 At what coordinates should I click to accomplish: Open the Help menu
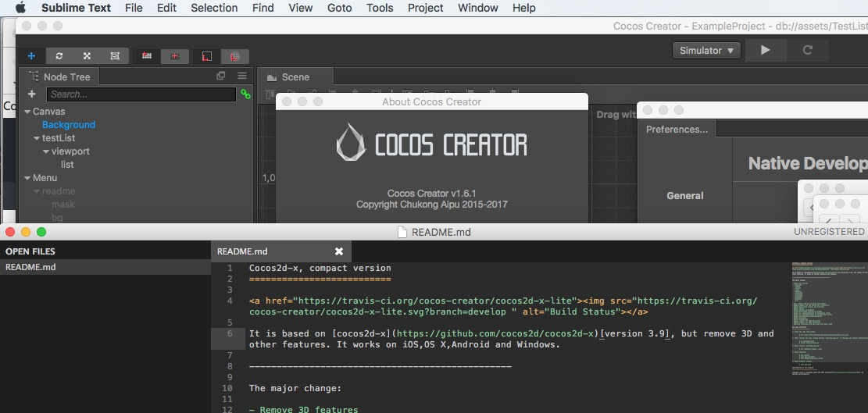coord(523,8)
